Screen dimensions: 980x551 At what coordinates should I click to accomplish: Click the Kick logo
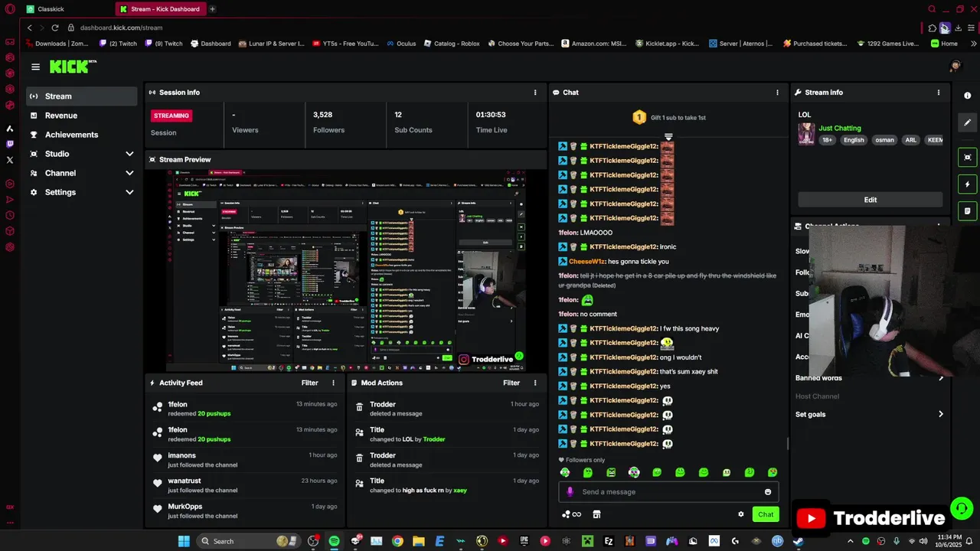pyautogui.click(x=73, y=67)
